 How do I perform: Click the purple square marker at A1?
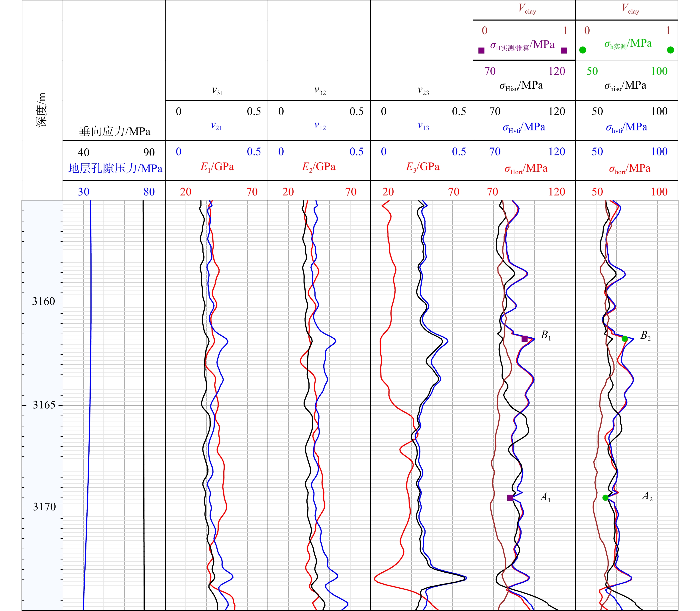[x=510, y=498]
